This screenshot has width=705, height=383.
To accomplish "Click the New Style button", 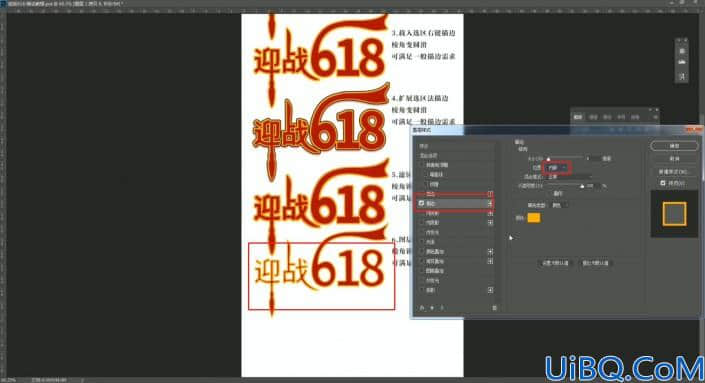I will [x=674, y=172].
